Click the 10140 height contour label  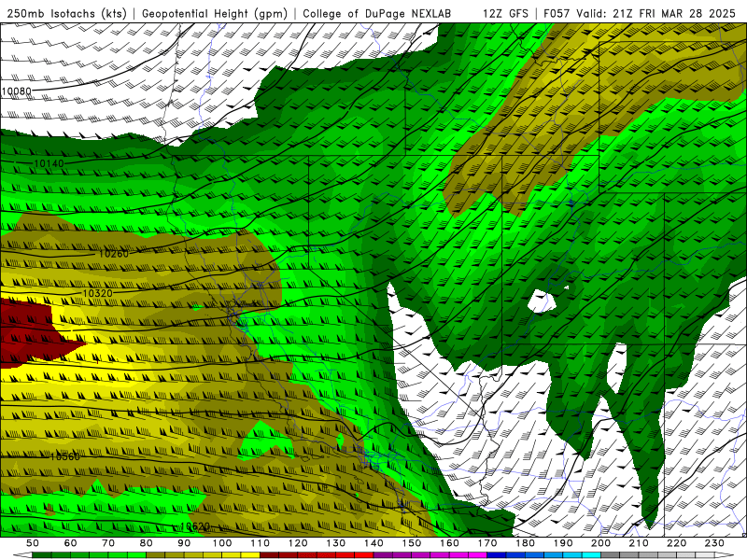click(x=49, y=164)
